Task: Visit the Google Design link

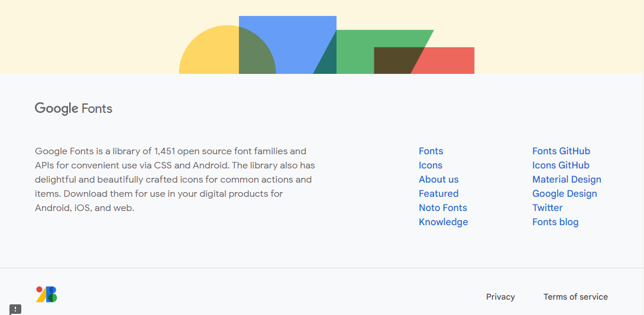Action: 565,193
